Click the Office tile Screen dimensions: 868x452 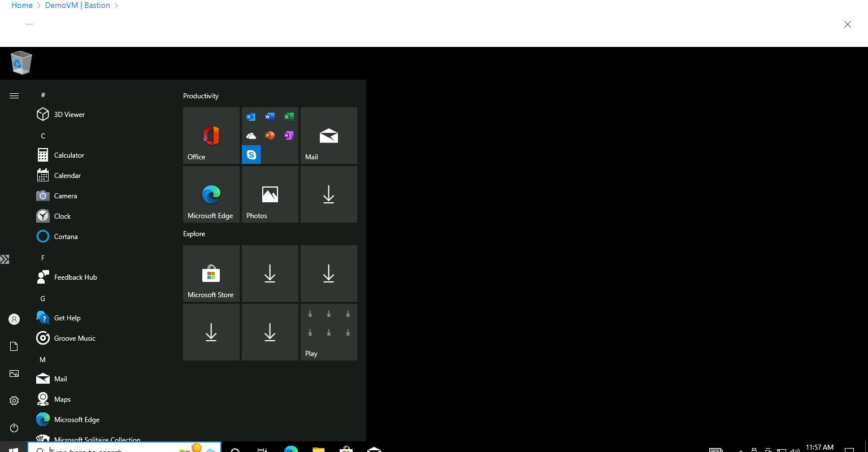click(211, 136)
